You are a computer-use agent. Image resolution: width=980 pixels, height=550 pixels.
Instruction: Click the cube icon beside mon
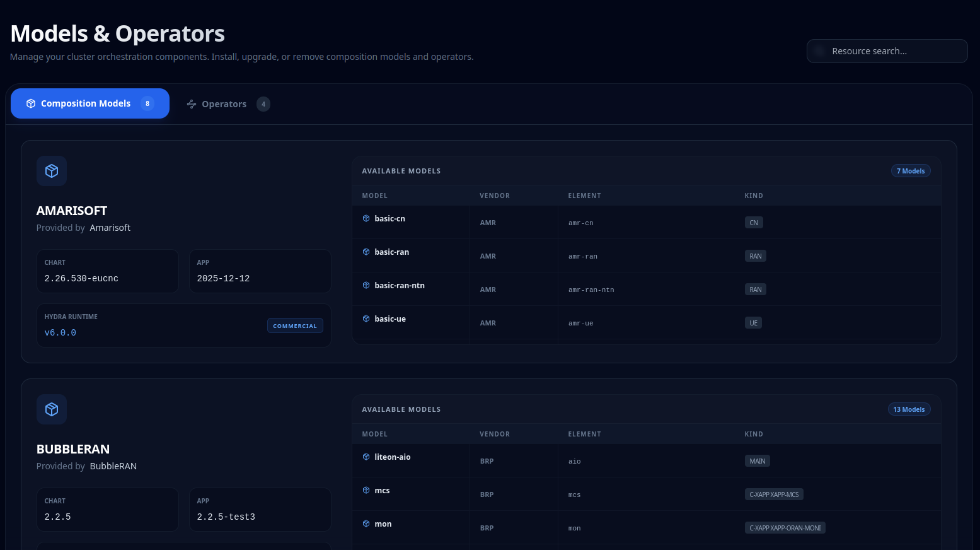[366, 524]
